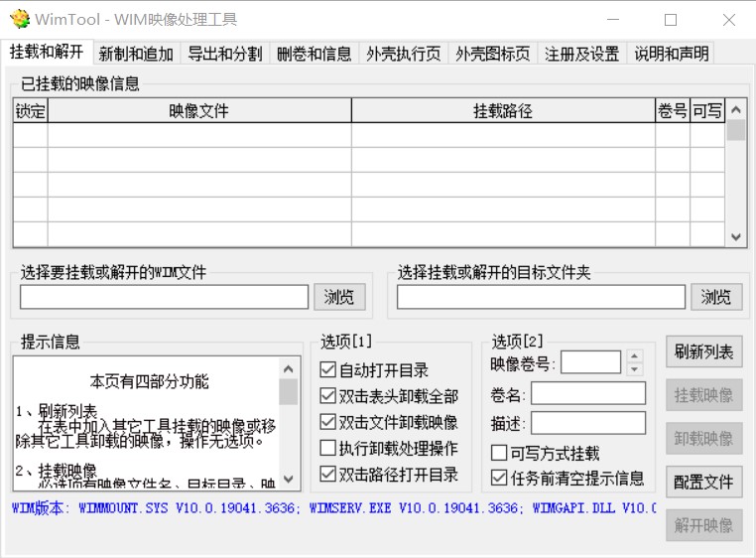Screen dimensions: 756x558
Task: Click the mounted list scrollbar thumb
Action: tap(736, 131)
